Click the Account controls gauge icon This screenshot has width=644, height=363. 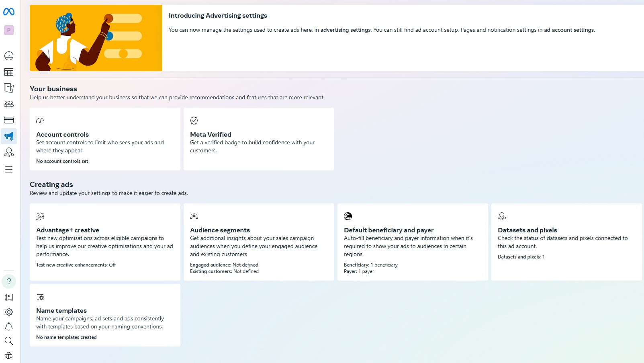click(40, 121)
